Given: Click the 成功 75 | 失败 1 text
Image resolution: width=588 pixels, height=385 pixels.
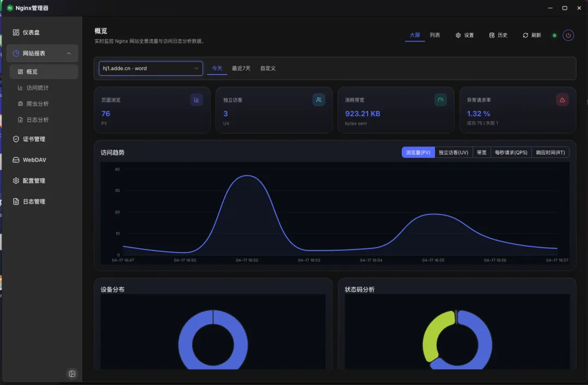Looking at the screenshot, I should tap(482, 123).
